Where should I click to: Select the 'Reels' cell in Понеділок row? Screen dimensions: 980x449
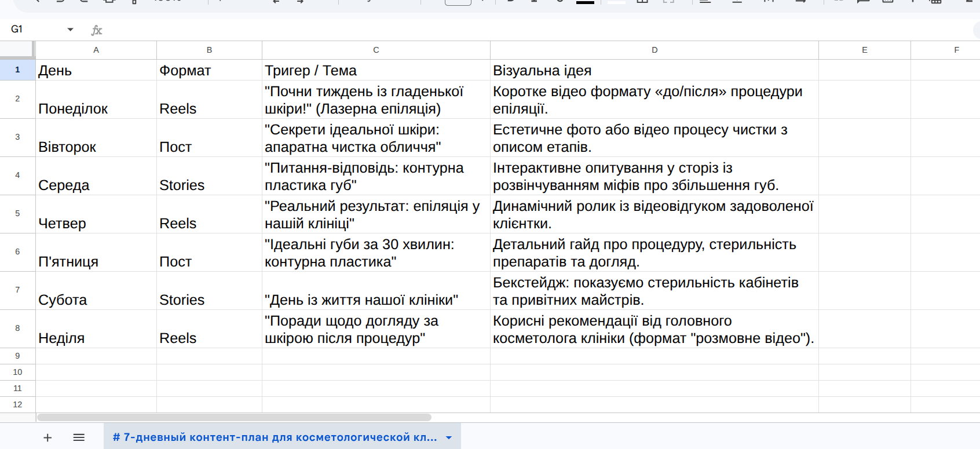point(209,100)
